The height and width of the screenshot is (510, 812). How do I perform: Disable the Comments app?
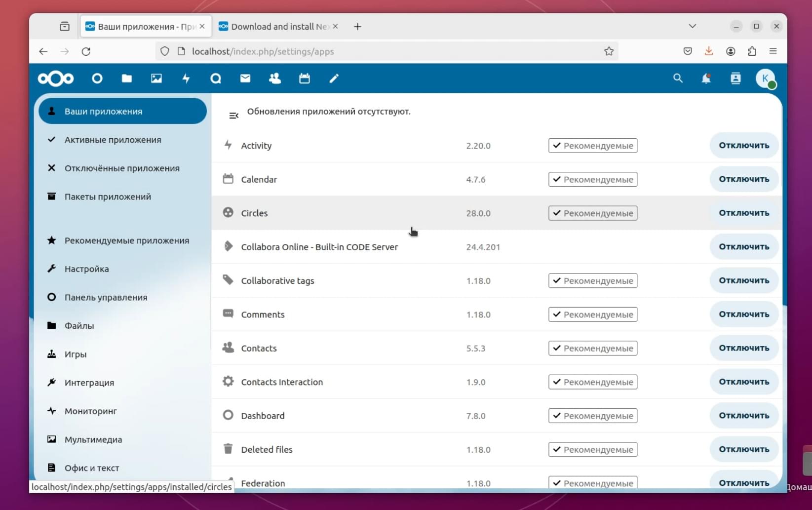point(744,314)
